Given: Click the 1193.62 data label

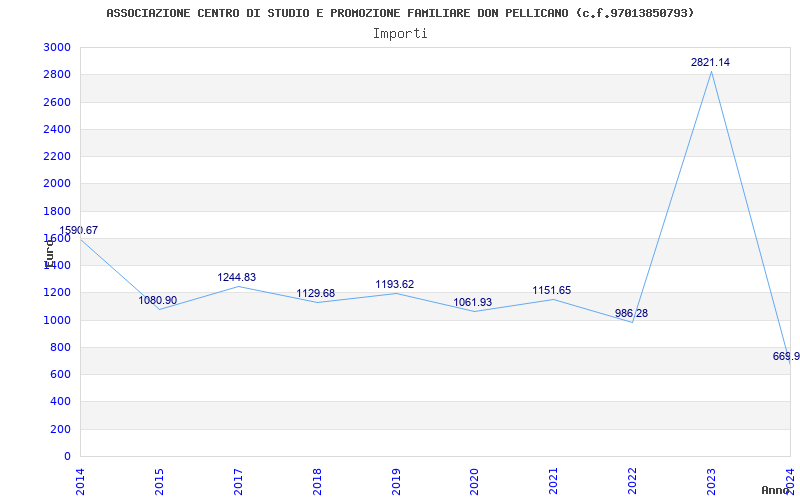Looking at the screenshot, I should (394, 284).
